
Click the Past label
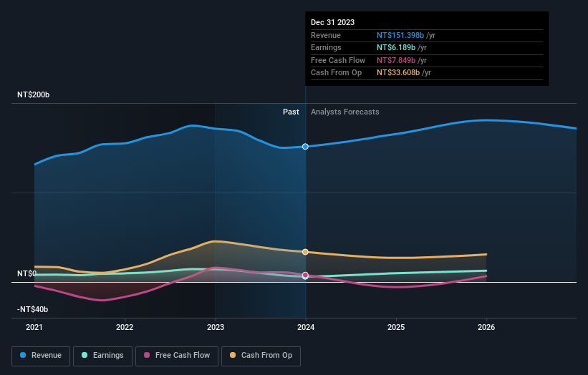291,112
